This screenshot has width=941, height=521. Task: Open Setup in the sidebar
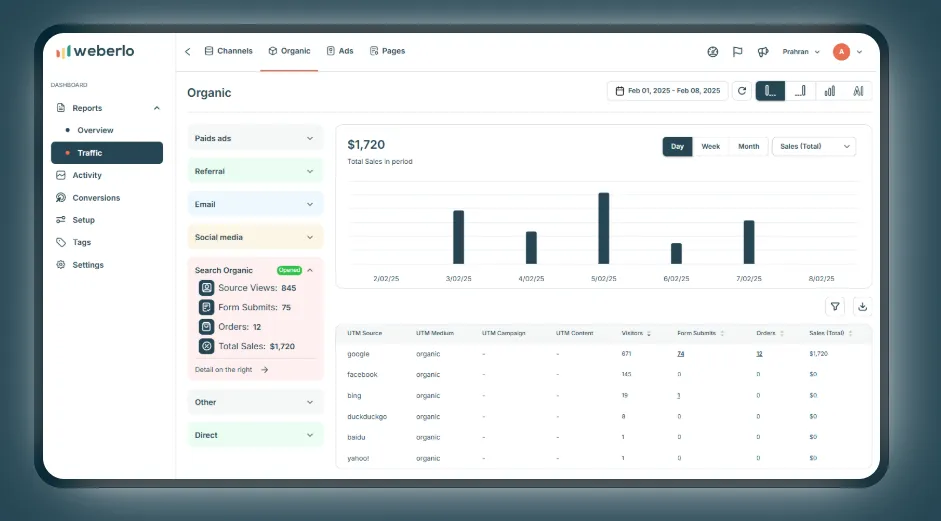tap(76, 220)
